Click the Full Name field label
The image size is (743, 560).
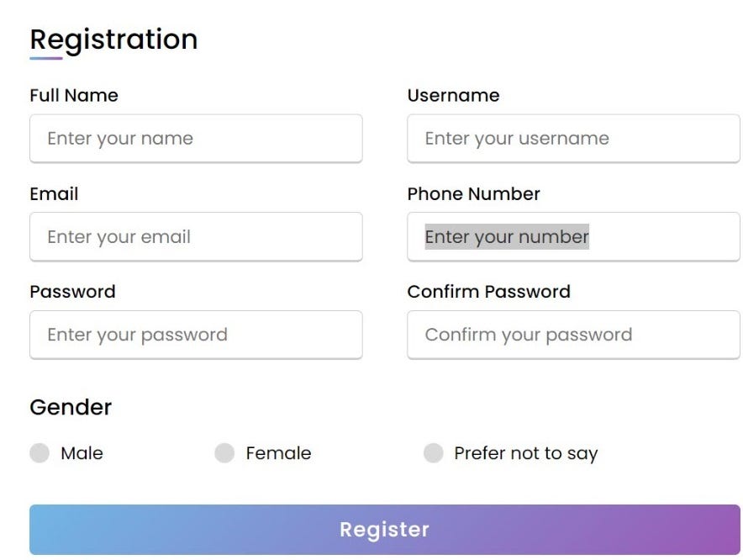(x=73, y=95)
